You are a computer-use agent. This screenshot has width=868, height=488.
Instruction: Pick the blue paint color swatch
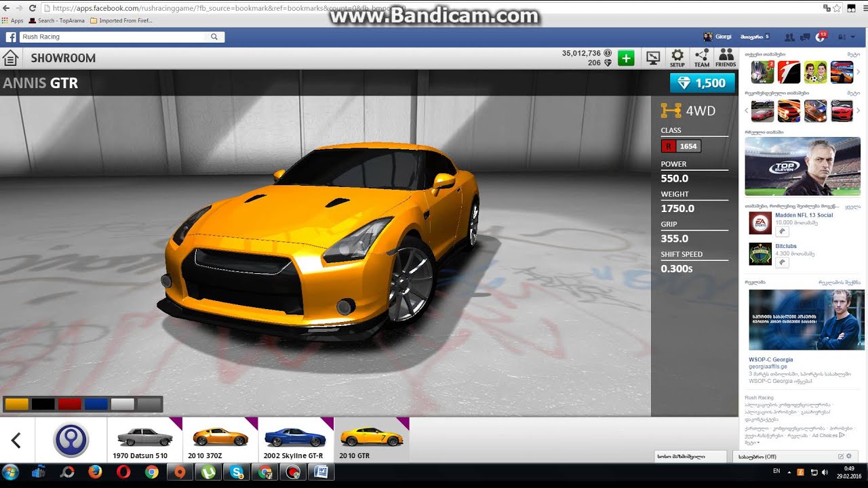96,405
